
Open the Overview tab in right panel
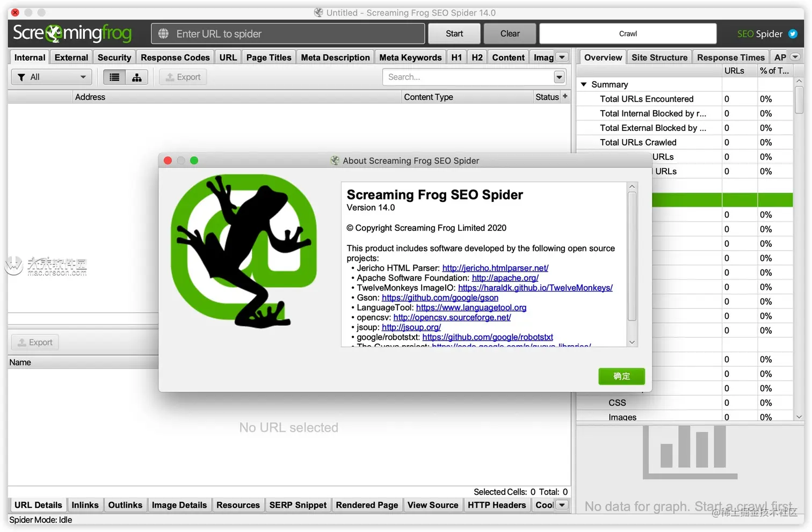point(603,57)
